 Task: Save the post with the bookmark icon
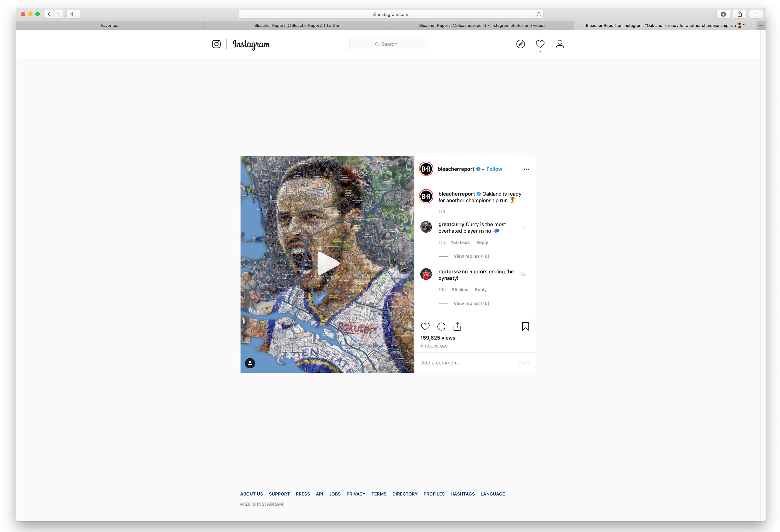click(x=526, y=326)
